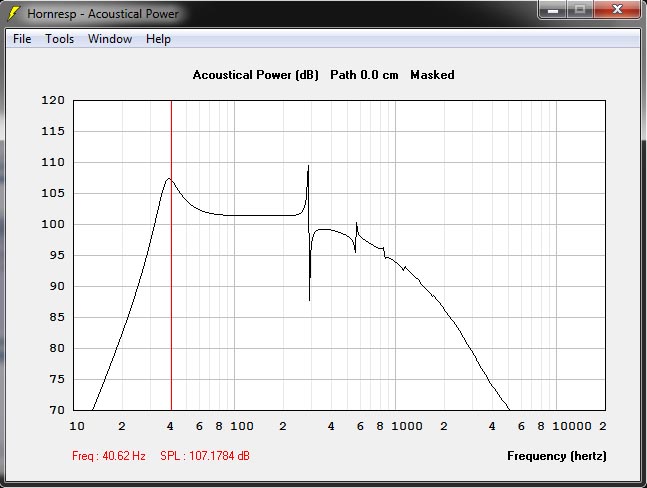Image resolution: width=647 pixels, height=488 pixels.
Task: Click the 120 value on vertical axis
Action: coord(53,100)
